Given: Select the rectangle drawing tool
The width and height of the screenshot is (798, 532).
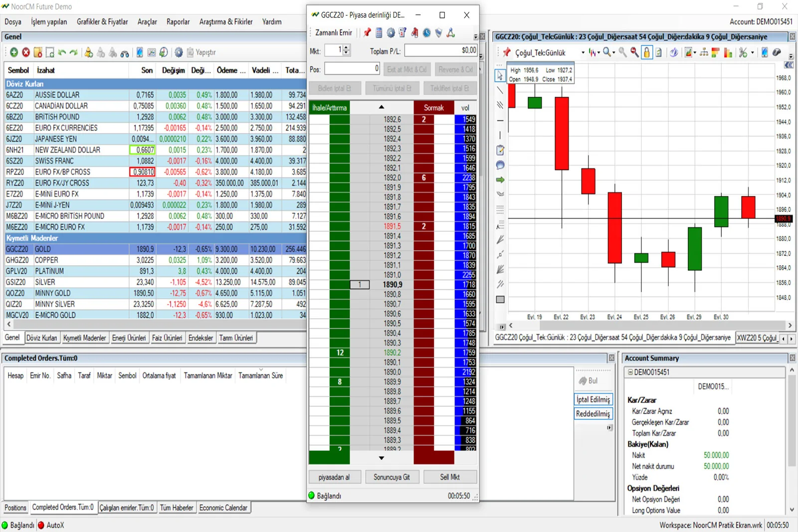Looking at the screenshot, I should click(500, 300).
